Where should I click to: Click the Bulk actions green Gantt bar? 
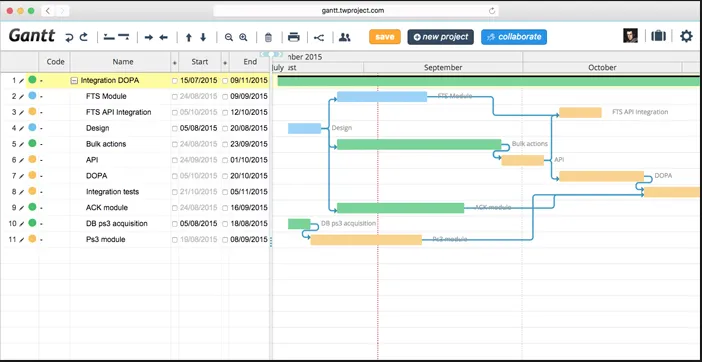[419, 145]
